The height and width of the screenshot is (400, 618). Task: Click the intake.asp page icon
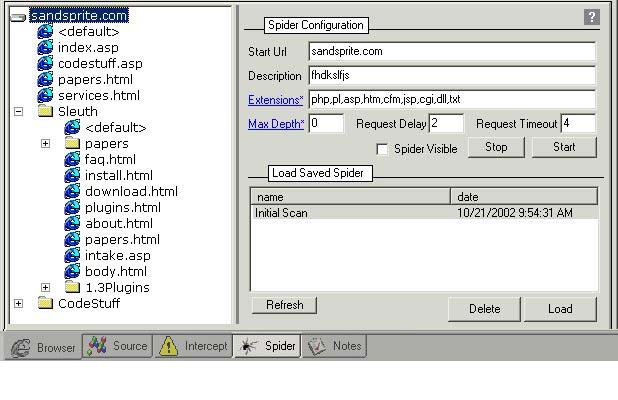tap(72, 256)
